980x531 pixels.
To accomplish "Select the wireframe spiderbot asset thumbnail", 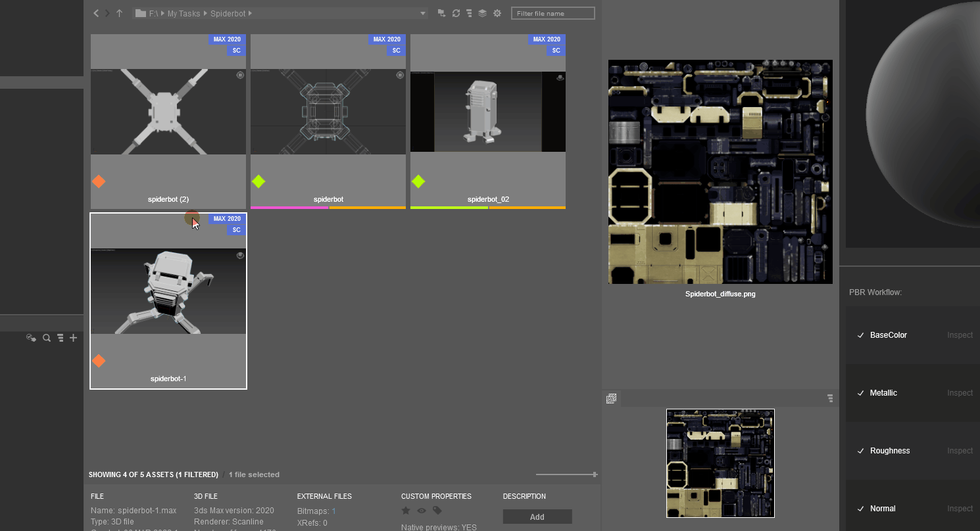I will pos(328,112).
